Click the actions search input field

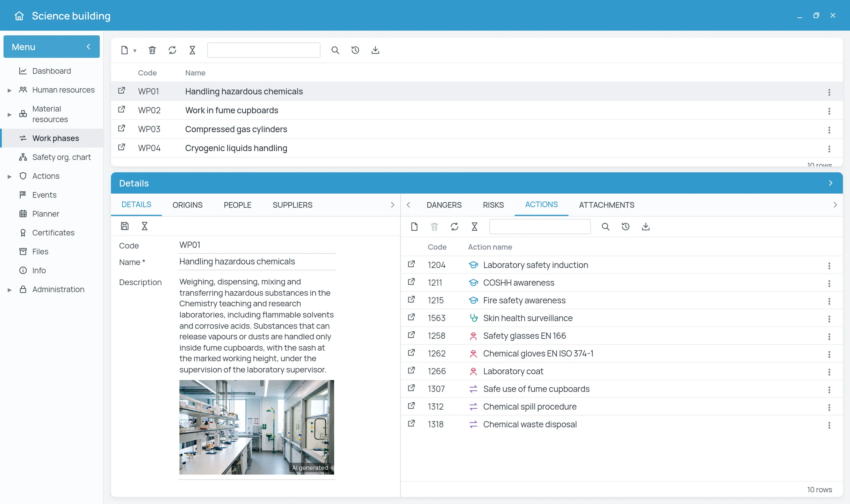(540, 227)
